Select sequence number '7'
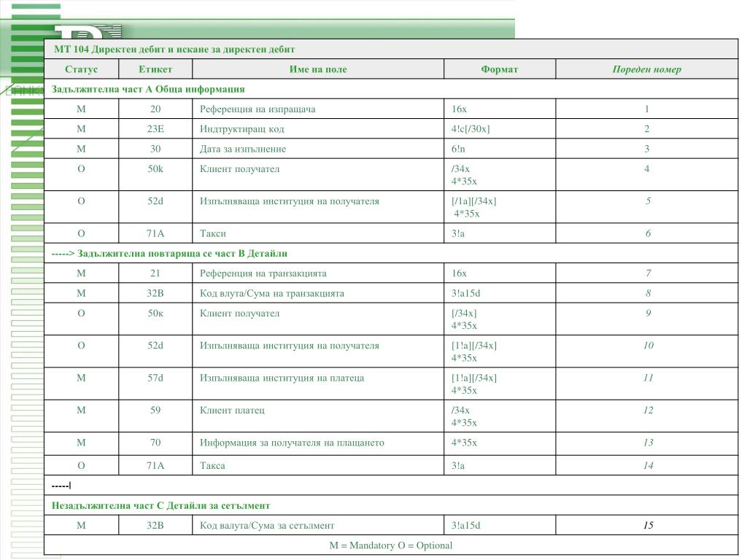 pyautogui.click(x=648, y=274)
